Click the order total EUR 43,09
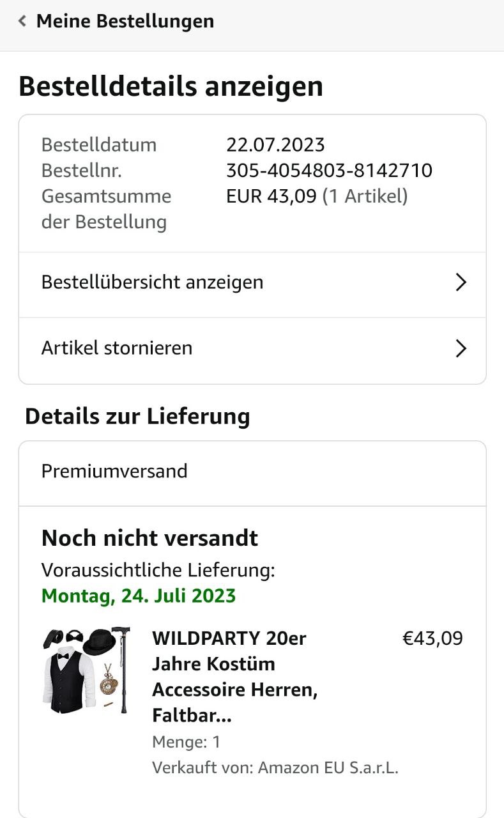Screen dimensions: 504x818 pyautogui.click(x=271, y=196)
